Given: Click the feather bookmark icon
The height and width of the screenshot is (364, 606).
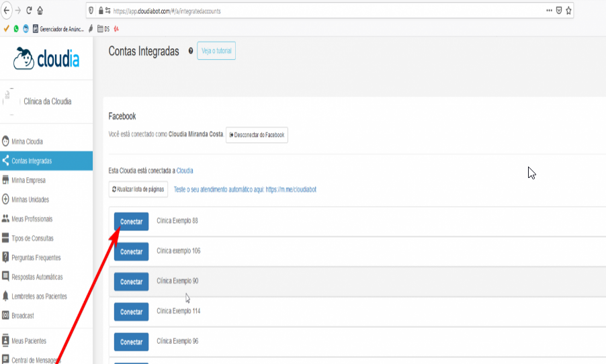Looking at the screenshot, I should [x=91, y=29].
